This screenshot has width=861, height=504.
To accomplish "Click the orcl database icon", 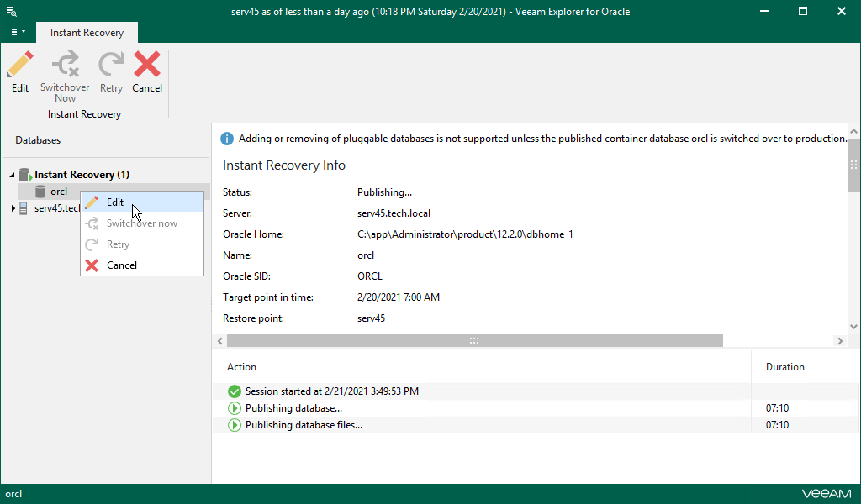I will (40, 192).
